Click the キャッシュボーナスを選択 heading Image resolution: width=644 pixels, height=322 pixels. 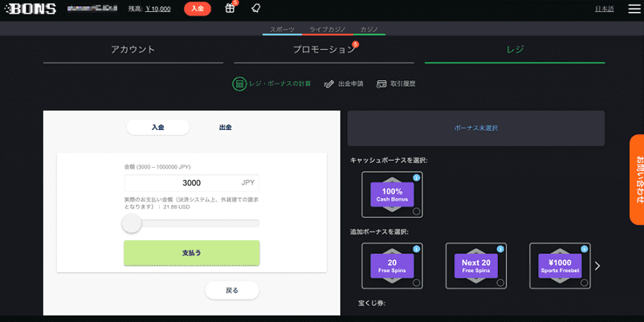(389, 161)
